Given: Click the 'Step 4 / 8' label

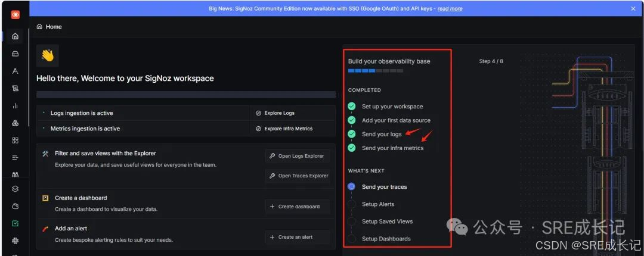Looking at the screenshot, I should [491, 61].
